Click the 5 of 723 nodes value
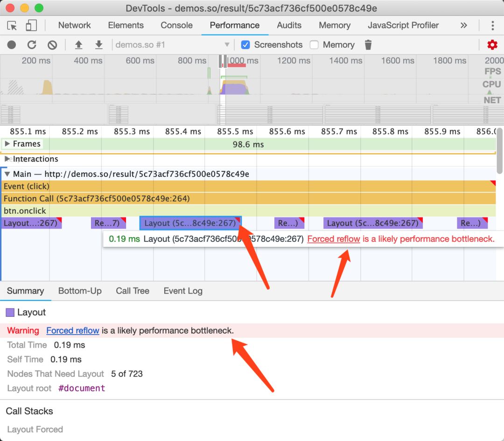504x441 pixels. (x=126, y=374)
